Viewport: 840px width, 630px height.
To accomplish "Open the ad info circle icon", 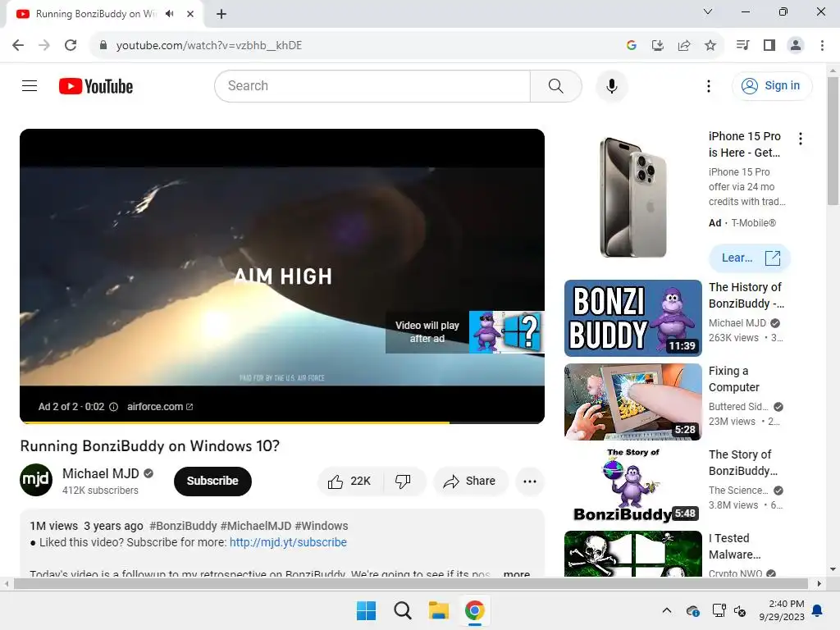I will 113,407.
